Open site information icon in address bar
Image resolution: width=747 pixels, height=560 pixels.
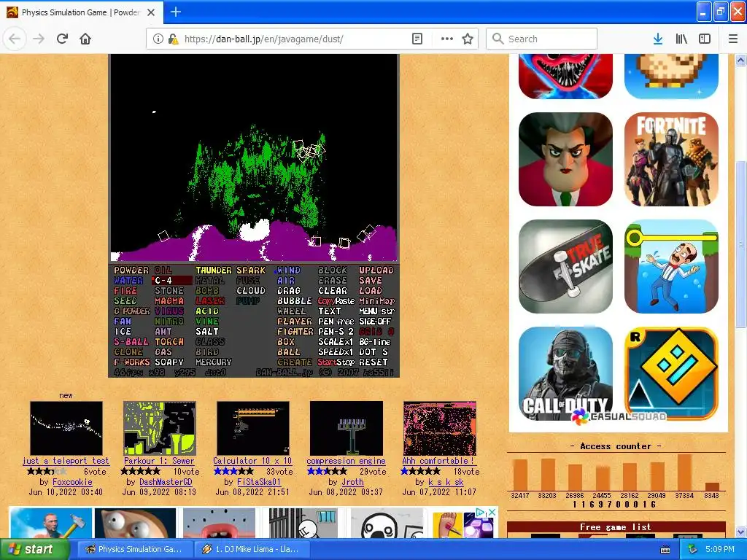pyautogui.click(x=158, y=39)
